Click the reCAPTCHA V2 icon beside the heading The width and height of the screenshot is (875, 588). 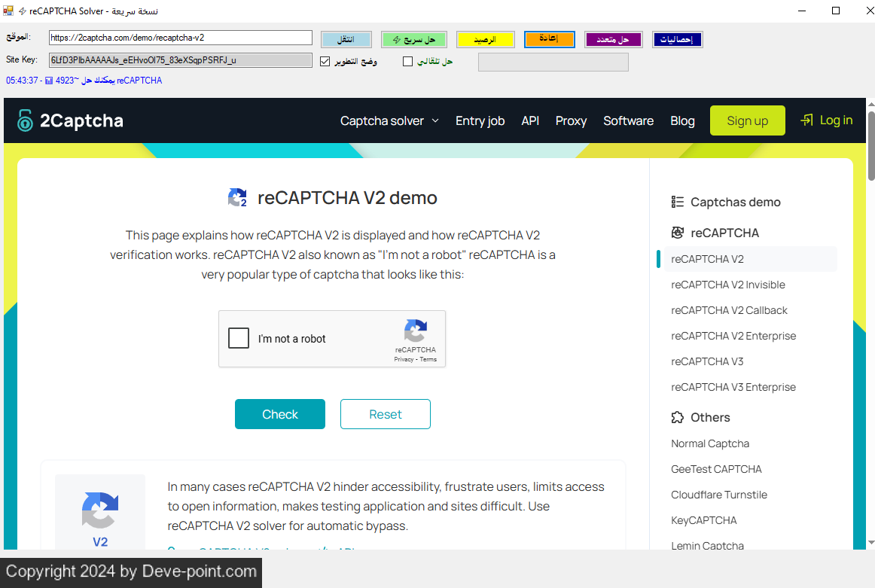tap(237, 198)
